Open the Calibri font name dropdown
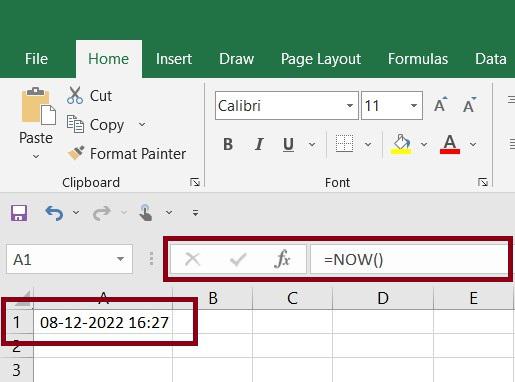This screenshot has height=382, width=515. point(350,106)
